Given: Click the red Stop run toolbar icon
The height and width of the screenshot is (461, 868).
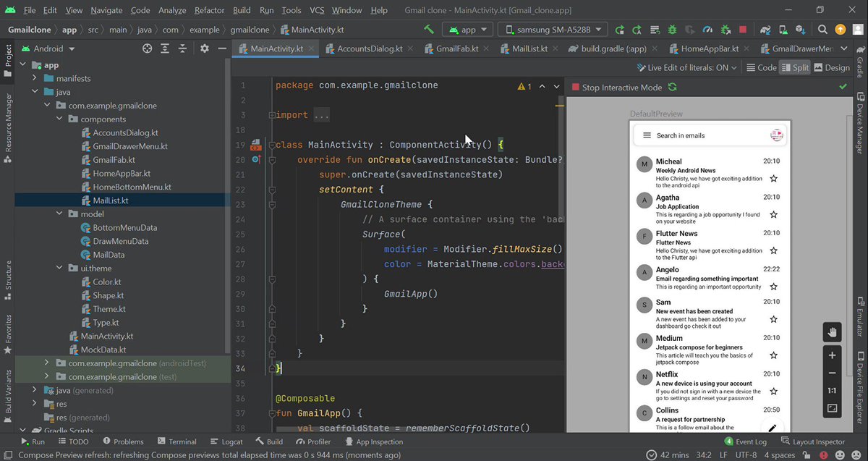Looking at the screenshot, I should [743, 30].
